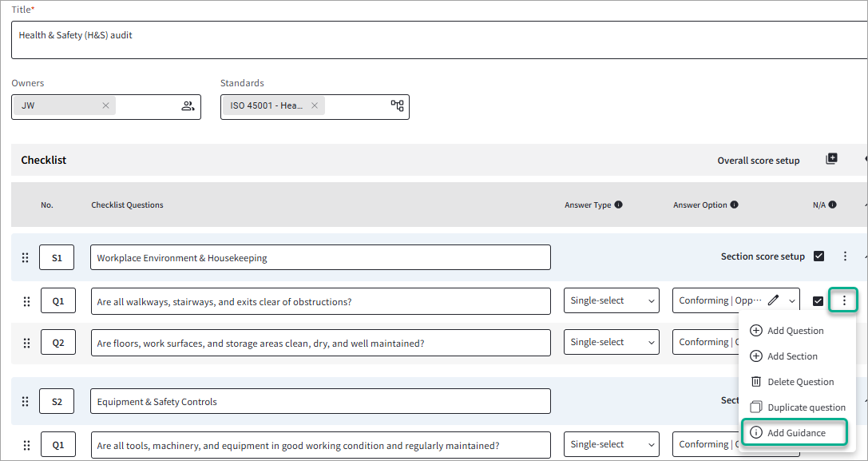The image size is (868, 461).
Task: Show the N/A column info icon
Action: tap(833, 205)
